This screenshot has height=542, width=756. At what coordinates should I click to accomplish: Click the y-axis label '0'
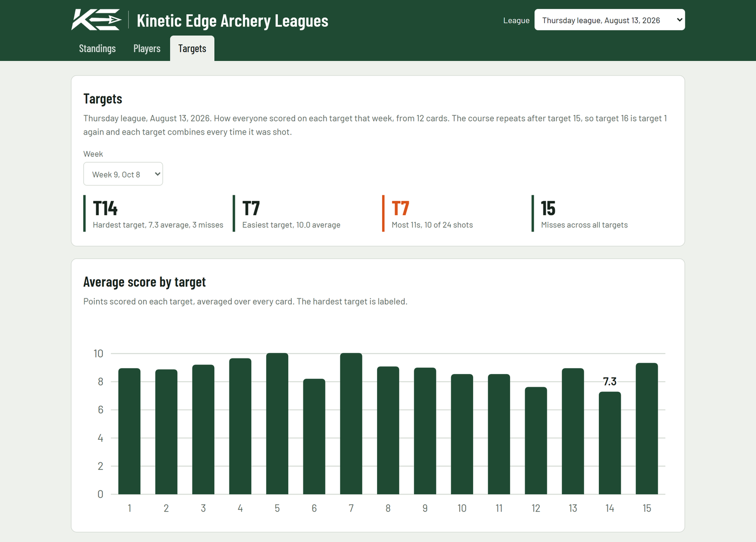coord(100,494)
